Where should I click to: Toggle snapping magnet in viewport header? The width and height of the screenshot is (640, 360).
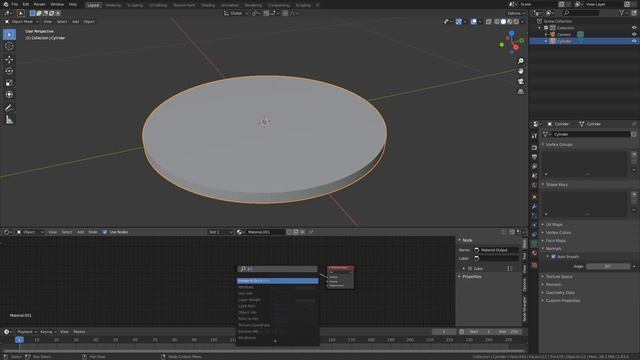[266, 13]
